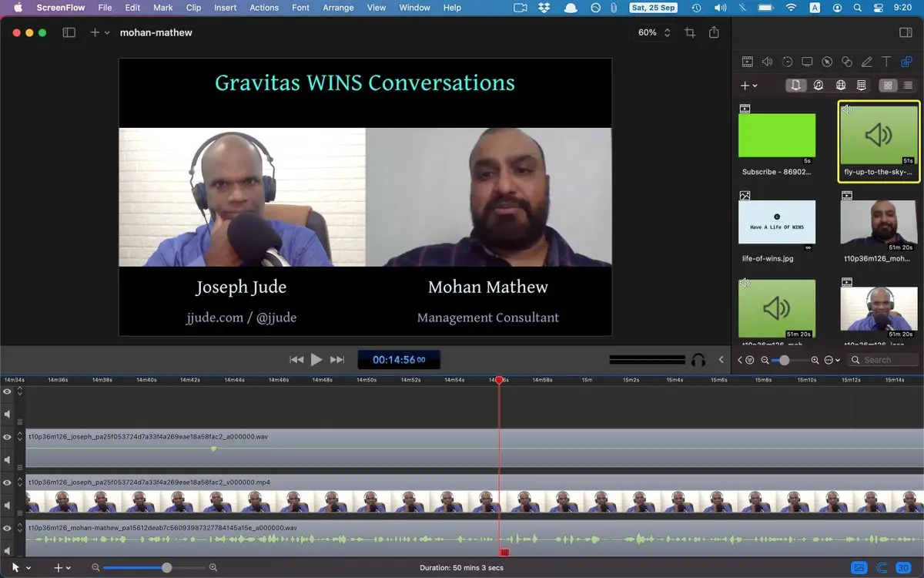Select the Callout cursor properties icon

tap(827, 62)
